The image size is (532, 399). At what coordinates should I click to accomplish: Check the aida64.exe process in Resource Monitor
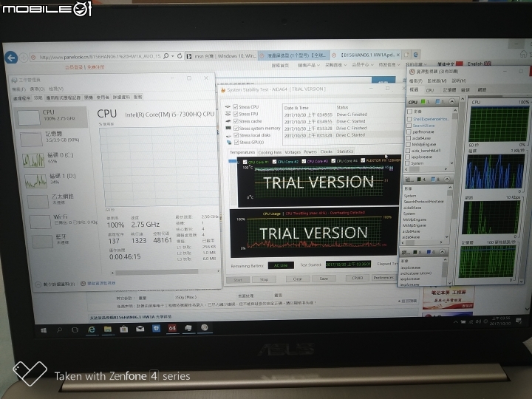coord(409,138)
